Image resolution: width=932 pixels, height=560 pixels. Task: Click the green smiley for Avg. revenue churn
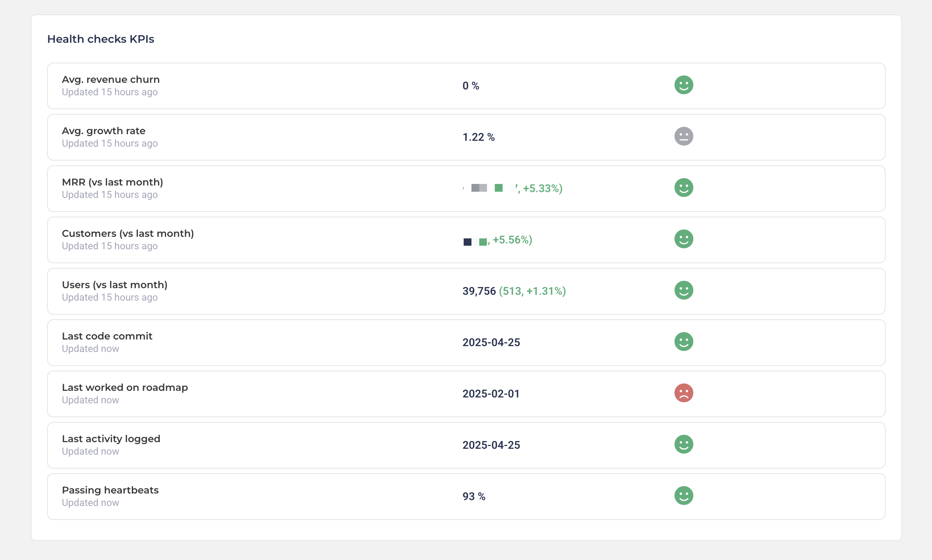(x=683, y=85)
